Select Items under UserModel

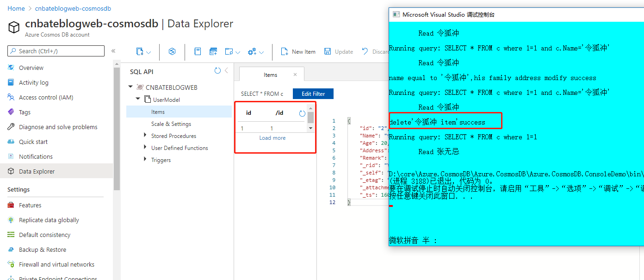click(179, 112)
